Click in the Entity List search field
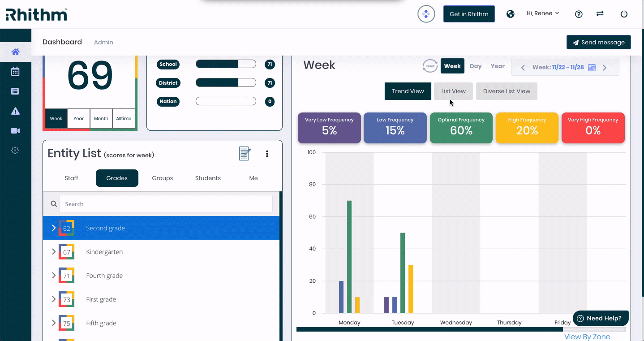644x341 pixels. point(166,204)
